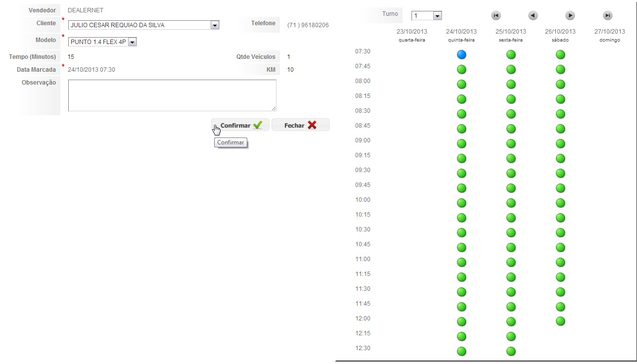637x364 pixels.
Task: Click the Fechar button
Action: tap(300, 125)
